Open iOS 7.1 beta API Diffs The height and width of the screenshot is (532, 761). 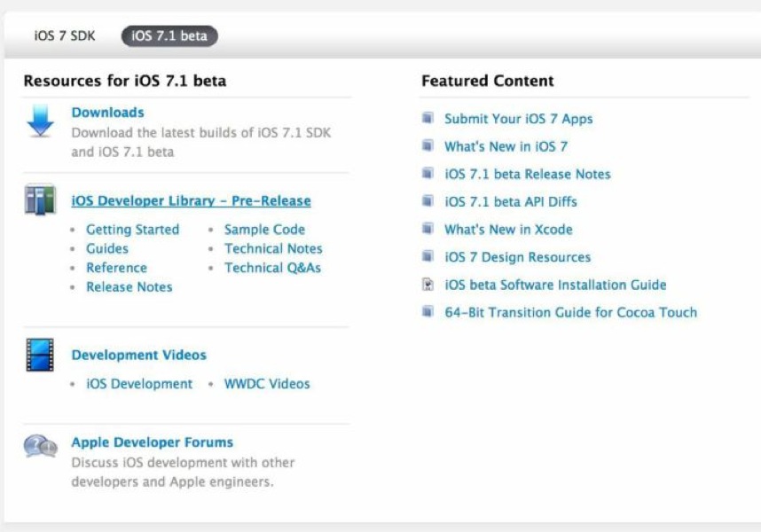pyautogui.click(x=511, y=202)
